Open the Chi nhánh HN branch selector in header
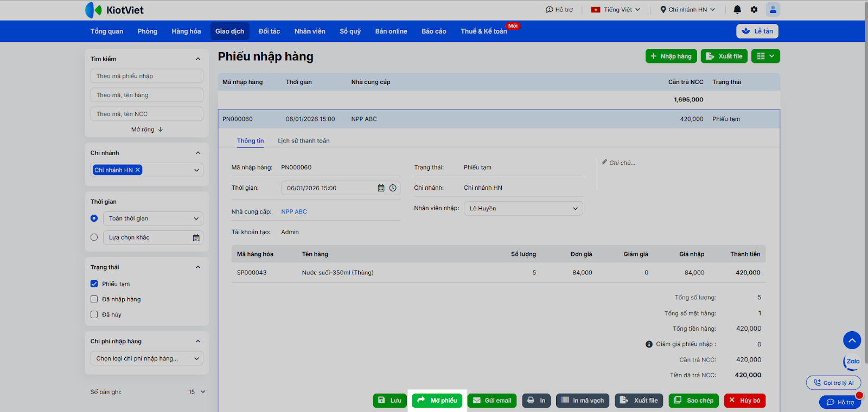868x412 pixels. click(687, 10)
